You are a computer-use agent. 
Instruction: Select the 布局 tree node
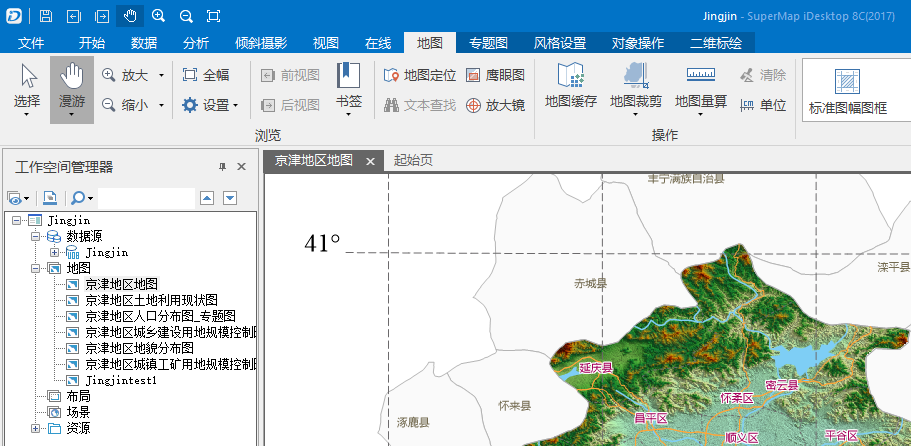[x=78, y=397]
